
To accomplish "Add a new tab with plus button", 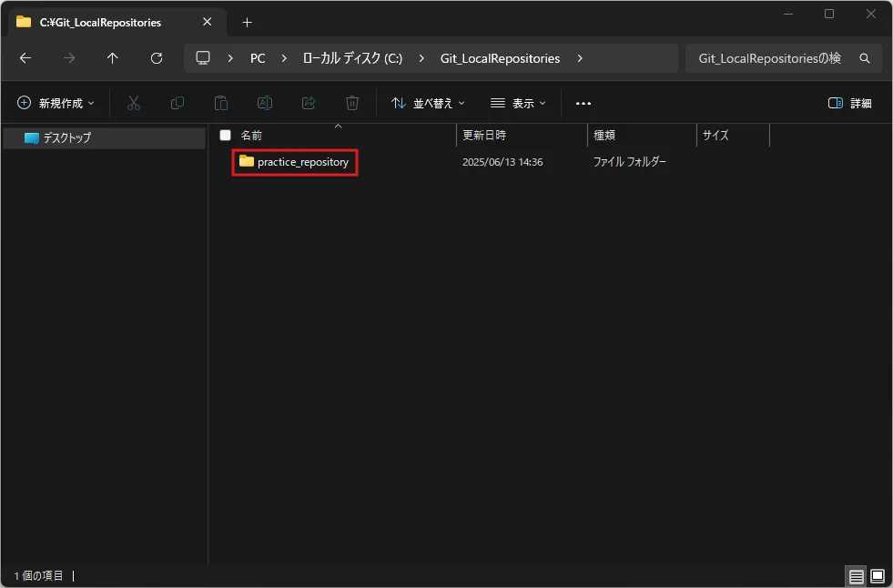I will [x=248, y=22].
